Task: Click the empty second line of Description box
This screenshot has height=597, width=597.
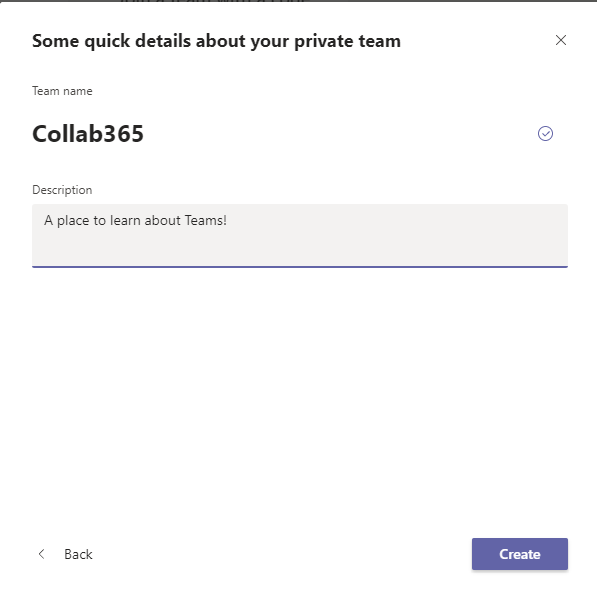Action: (300, 247)
